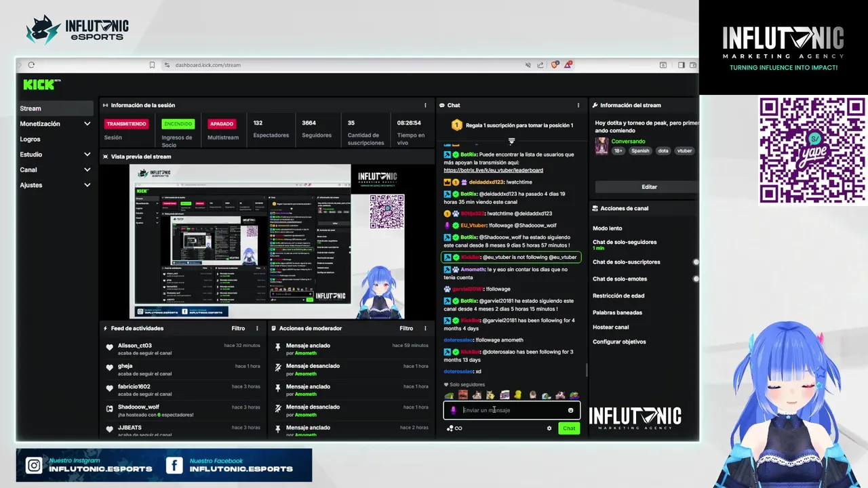Click the dashboard.kick.com/stream address bar
The height and width of the screenshot is (488, 868).
(208, 65)
